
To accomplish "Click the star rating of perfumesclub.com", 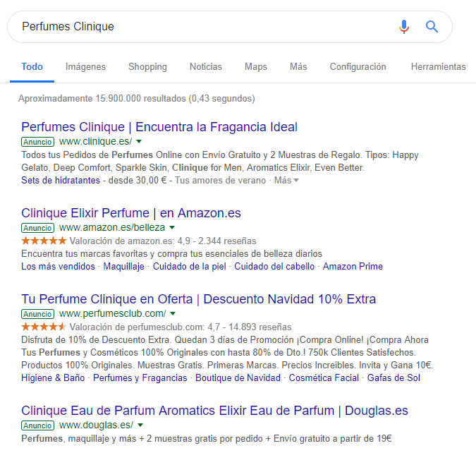I will click(44, 327).
